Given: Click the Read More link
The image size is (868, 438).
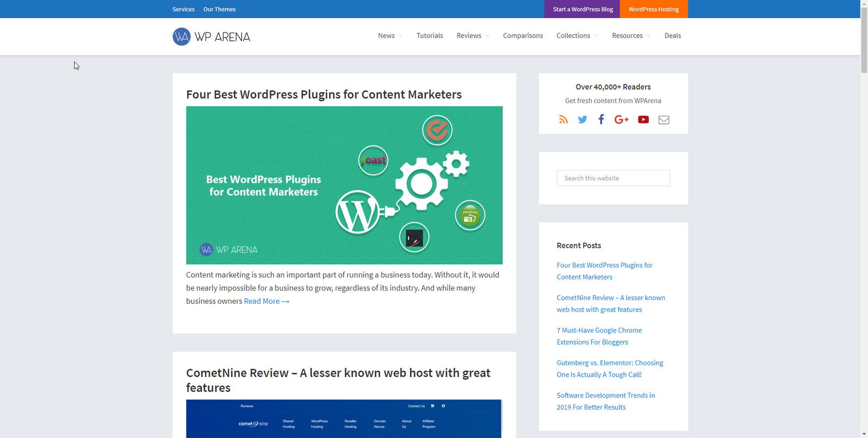Looking at the screenshot, I should (x=266, y=301).
